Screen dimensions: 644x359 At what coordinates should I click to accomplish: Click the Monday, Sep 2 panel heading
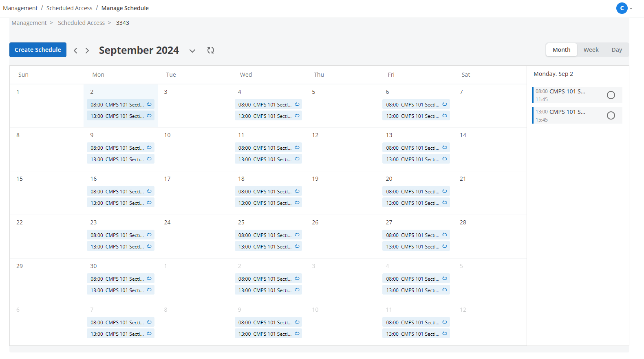[553, 74]
